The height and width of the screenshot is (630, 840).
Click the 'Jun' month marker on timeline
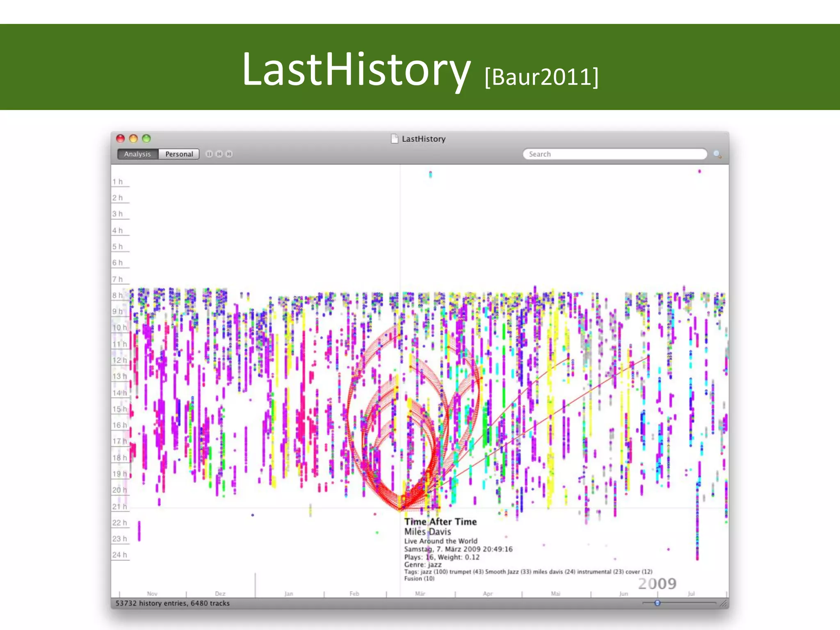click(623, 593)
